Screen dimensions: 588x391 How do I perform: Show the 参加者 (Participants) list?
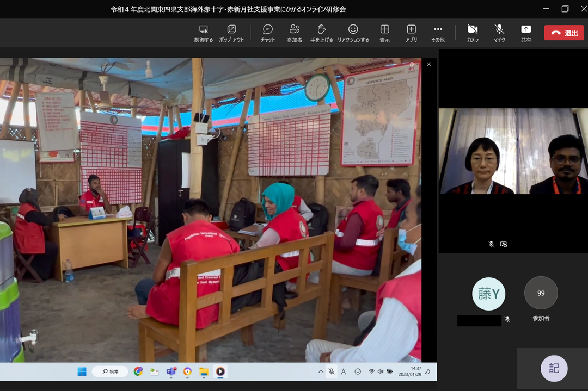[x=295, y=33]
